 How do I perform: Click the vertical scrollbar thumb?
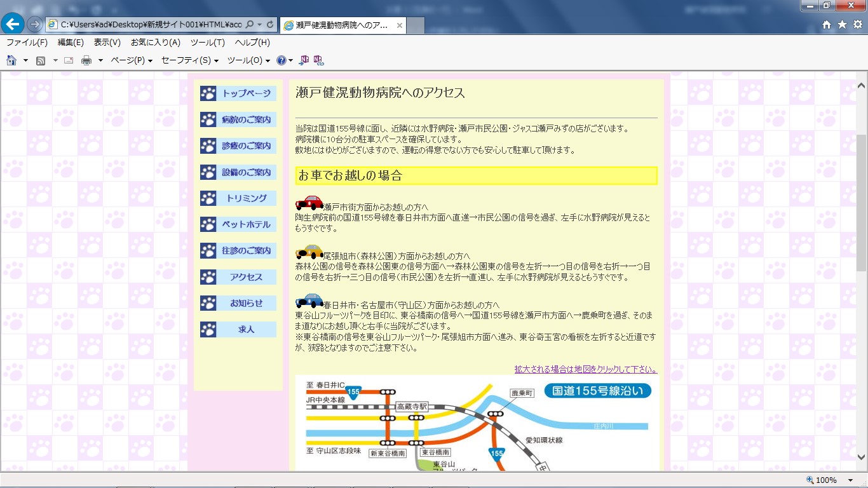tap(862, 203)
